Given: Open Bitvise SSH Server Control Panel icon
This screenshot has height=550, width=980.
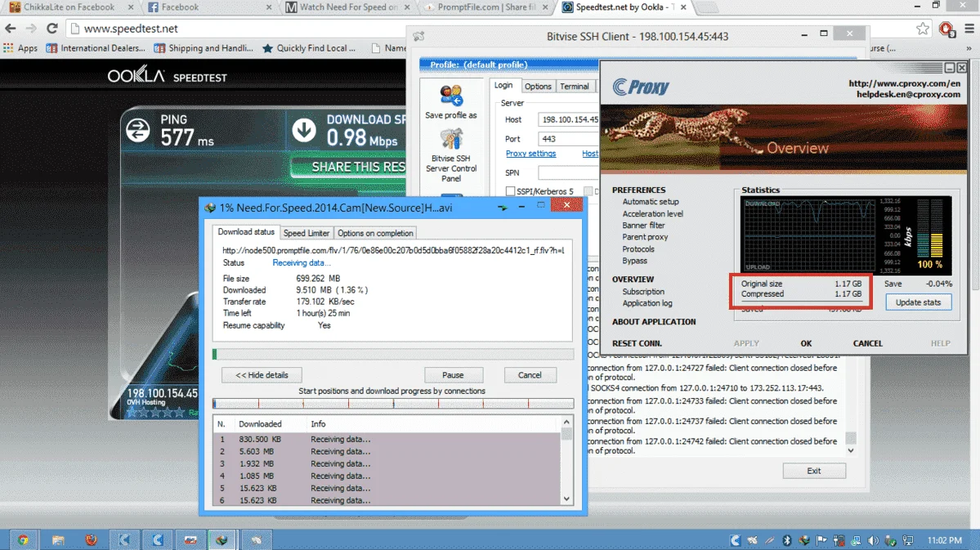Looking at the screenshot, I should tap(450, 140).
